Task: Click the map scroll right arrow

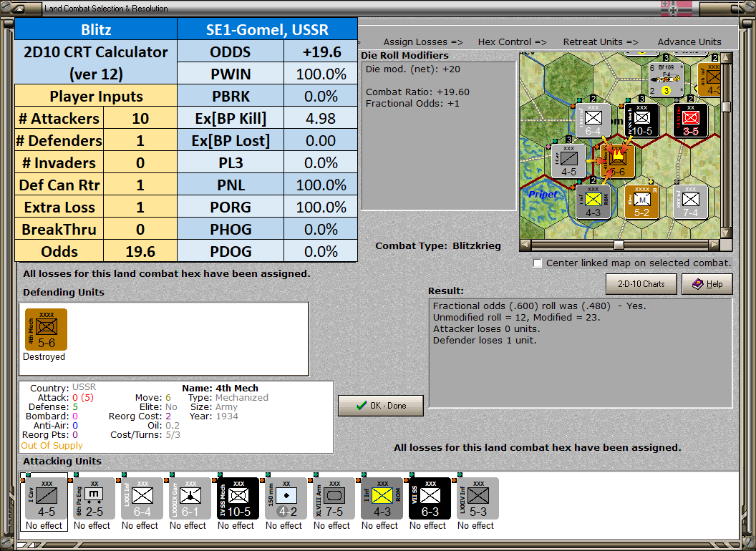Action: click(714, 245)
